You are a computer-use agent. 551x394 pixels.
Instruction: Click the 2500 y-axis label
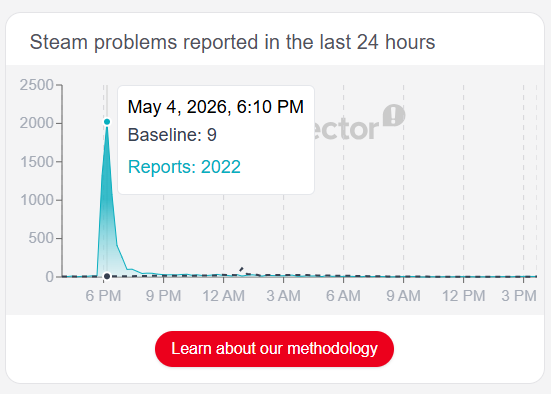(37, 85)
